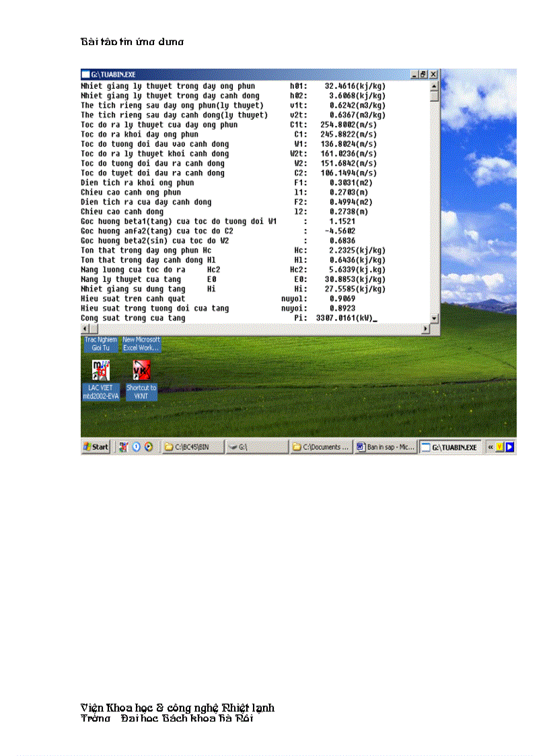Click horizontal scrollbar right arrow in console
Screen dimensions: 549x756
point(425,329)
